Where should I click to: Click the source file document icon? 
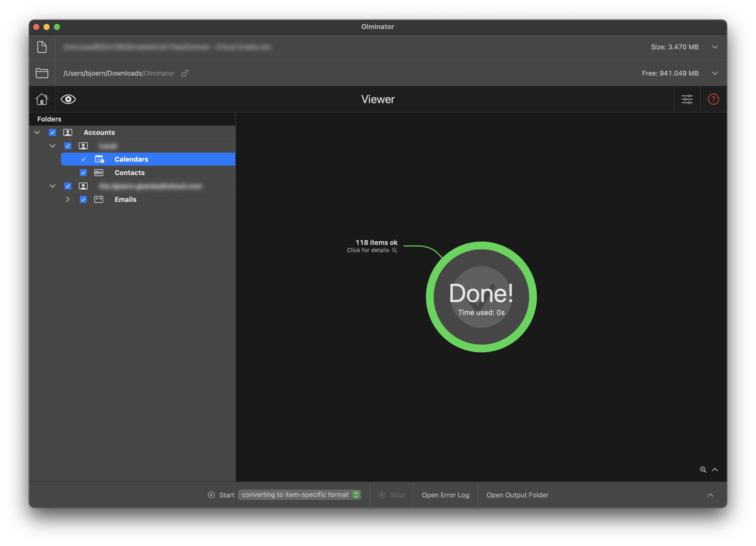click(42, 47)
